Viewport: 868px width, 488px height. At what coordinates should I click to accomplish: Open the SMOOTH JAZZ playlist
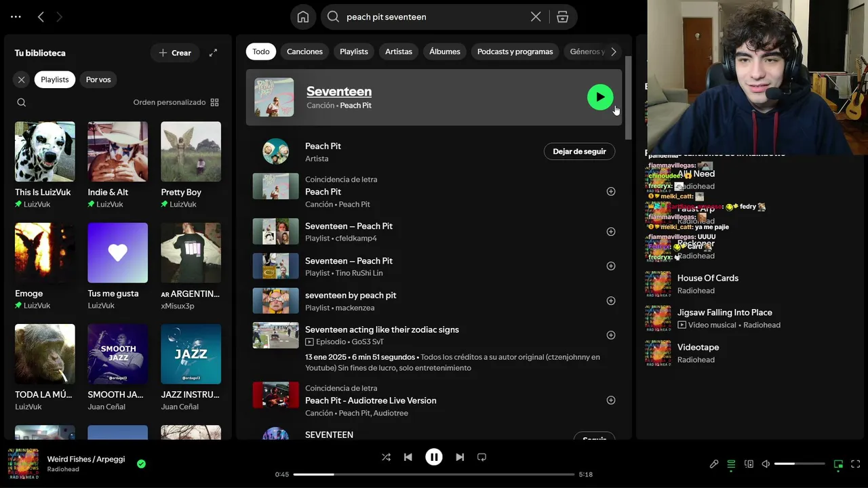(x=117, y=367)
